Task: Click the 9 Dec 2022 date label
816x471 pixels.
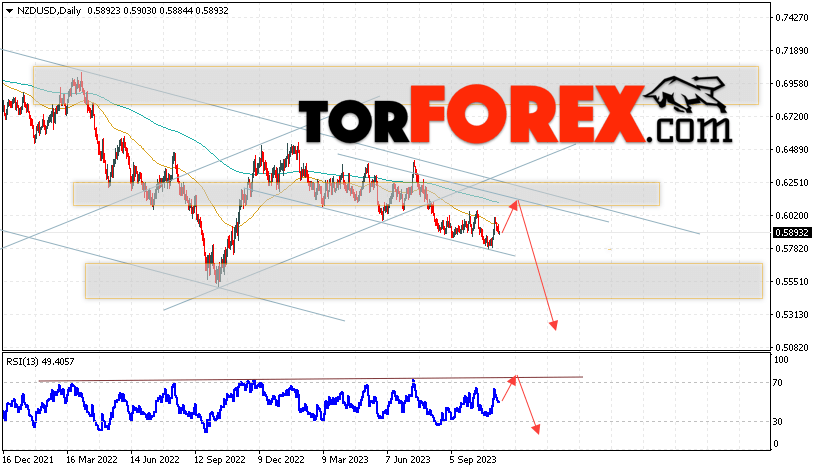Action: [x=282, y=460]
